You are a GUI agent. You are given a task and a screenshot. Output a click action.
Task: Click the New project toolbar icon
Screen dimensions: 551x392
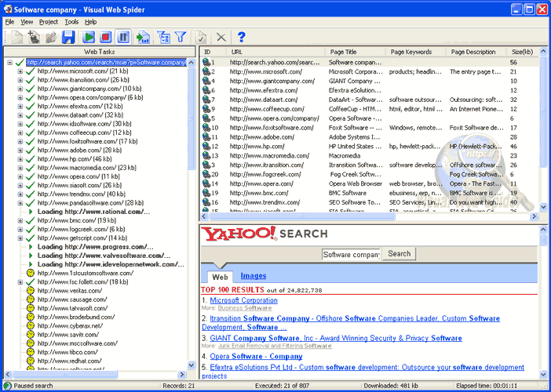pyautogui.click(x=16, y=37)
